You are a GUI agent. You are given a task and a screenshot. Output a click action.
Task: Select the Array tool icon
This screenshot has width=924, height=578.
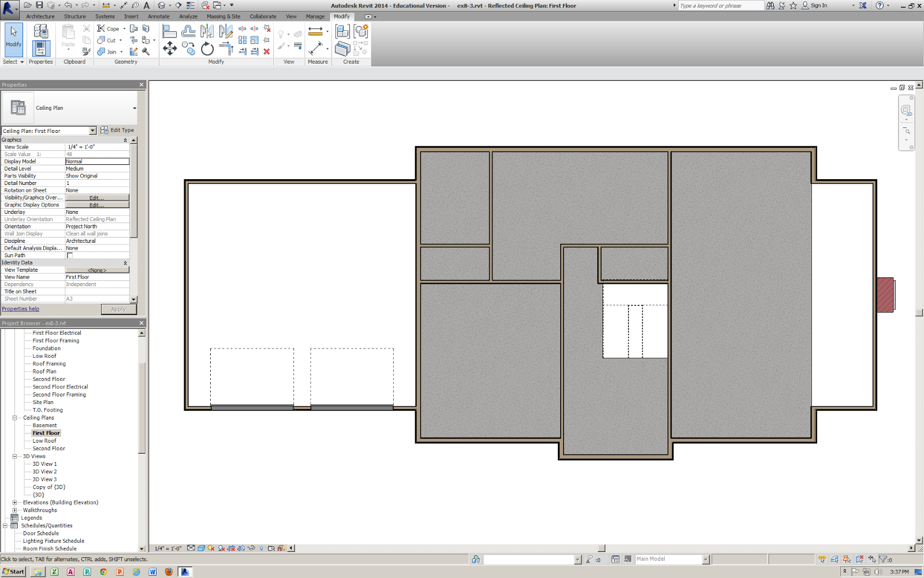coord(243,40)
